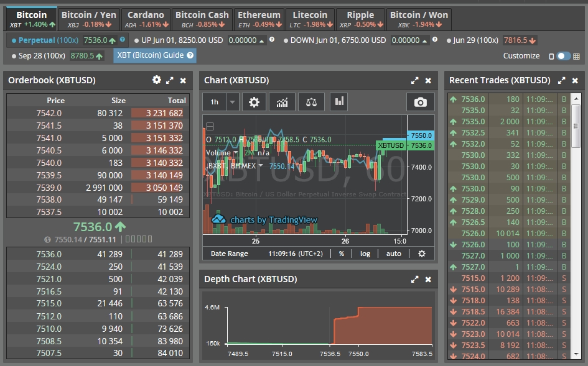The width and height of the screenshot is (588, 366).
Task: Toggle auto scale on the chart
Action: tap(394, 254)
